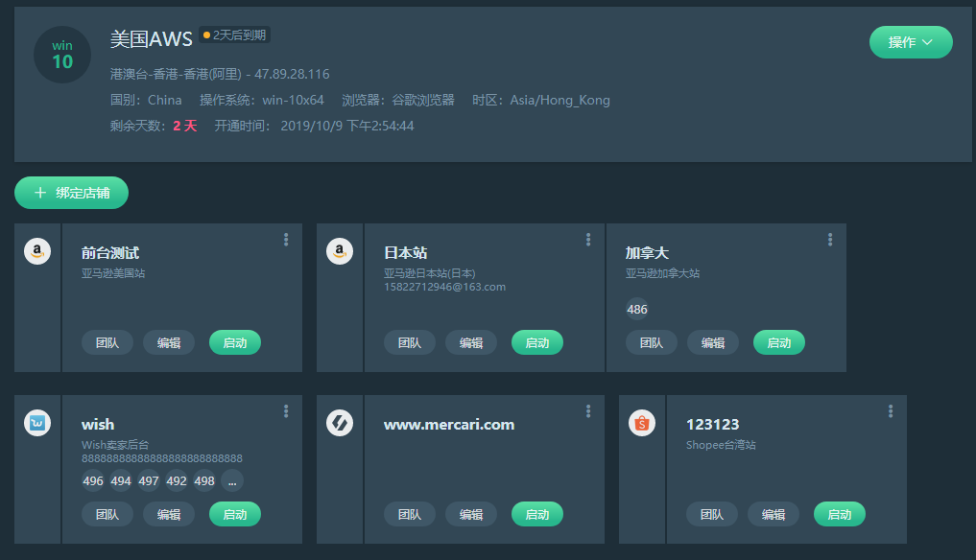Click 编辑 on wish card
The width and height of the screenshot is (976, 560).
[x=169, y=515]
